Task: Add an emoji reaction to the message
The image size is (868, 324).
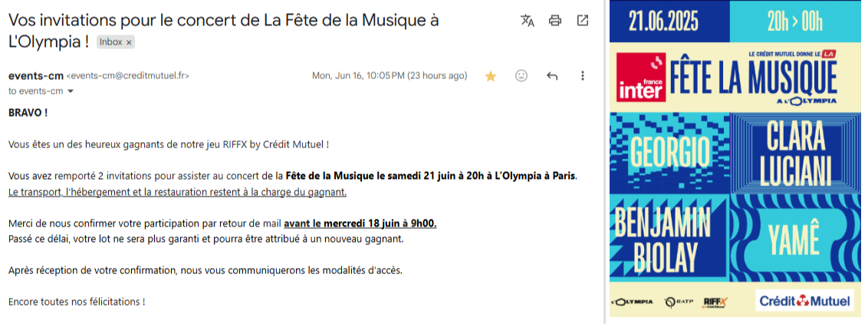Action: point(521,76)
